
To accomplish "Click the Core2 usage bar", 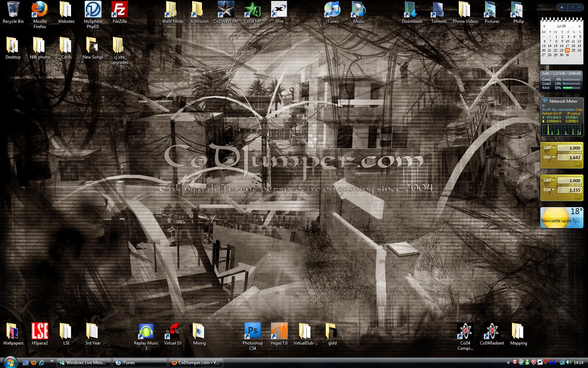I will tap(572, 84).
